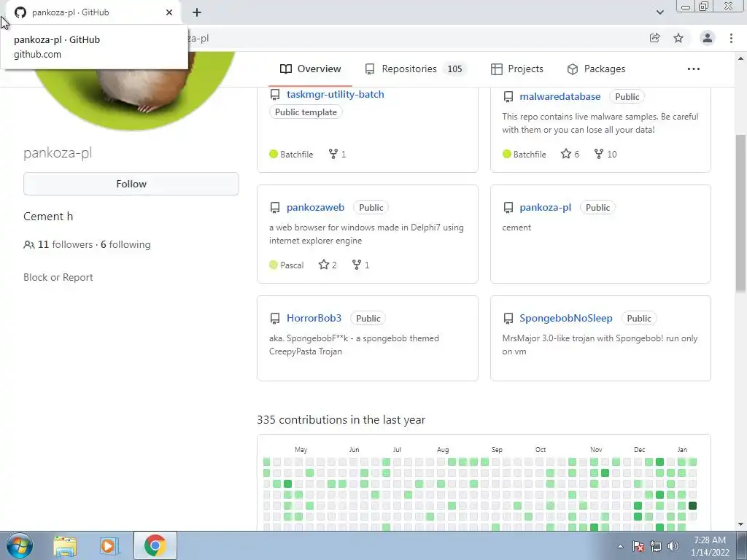This screenshot has width=747, height=560.
Task: Switch to the Projects tab
Action: click(x=517, y=69)
